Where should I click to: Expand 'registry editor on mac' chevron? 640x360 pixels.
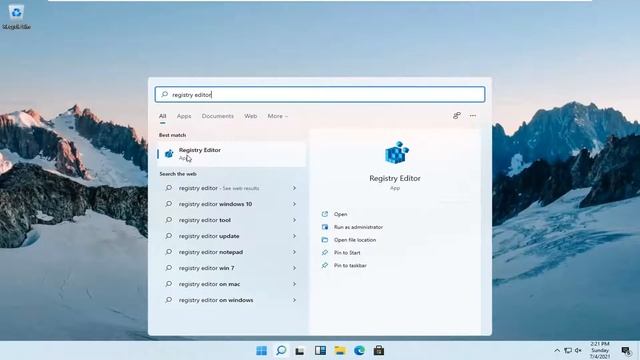(294, 284)
